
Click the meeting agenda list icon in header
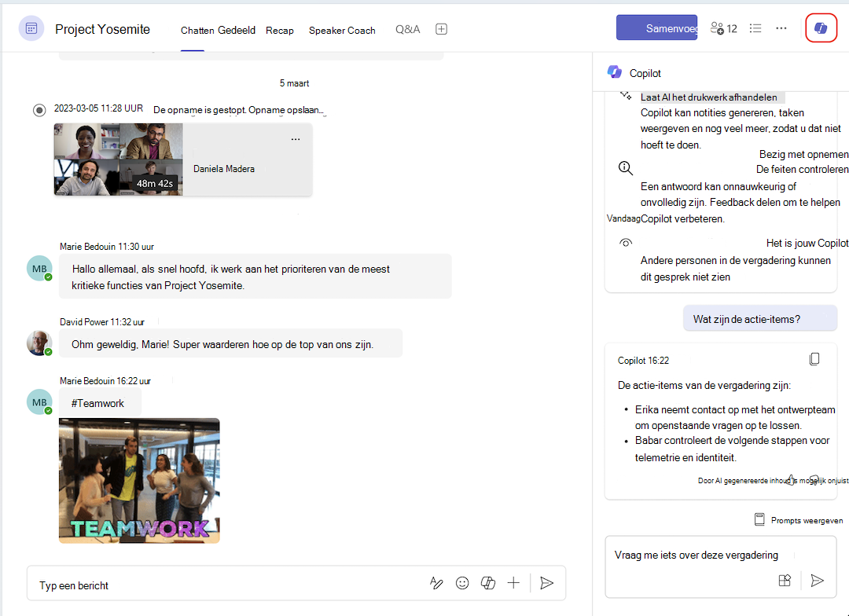(x=755, y=27)
